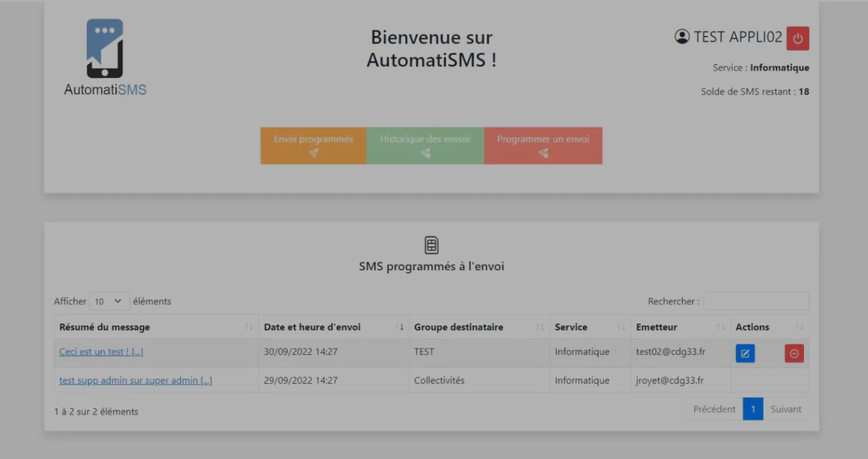Viewport: 868px width, 459px height.
Task: Open the Programmer un envoi tab
Action: coord(543,146)
